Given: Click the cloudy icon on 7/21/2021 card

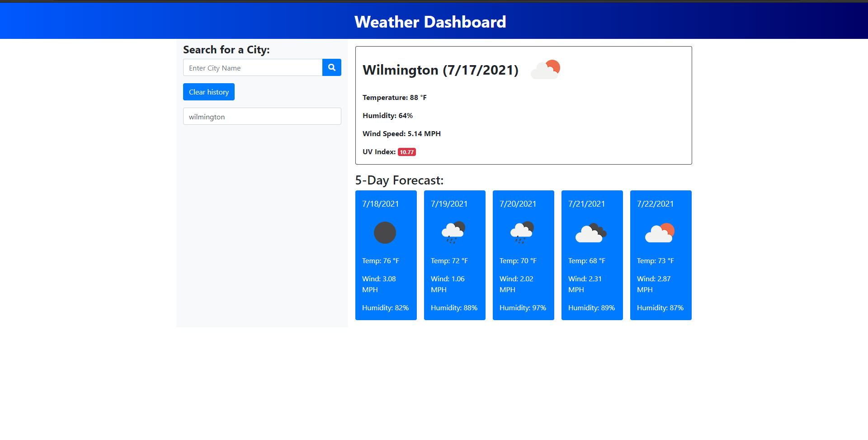Looking at the screenshot, I should tap(591, 232).
